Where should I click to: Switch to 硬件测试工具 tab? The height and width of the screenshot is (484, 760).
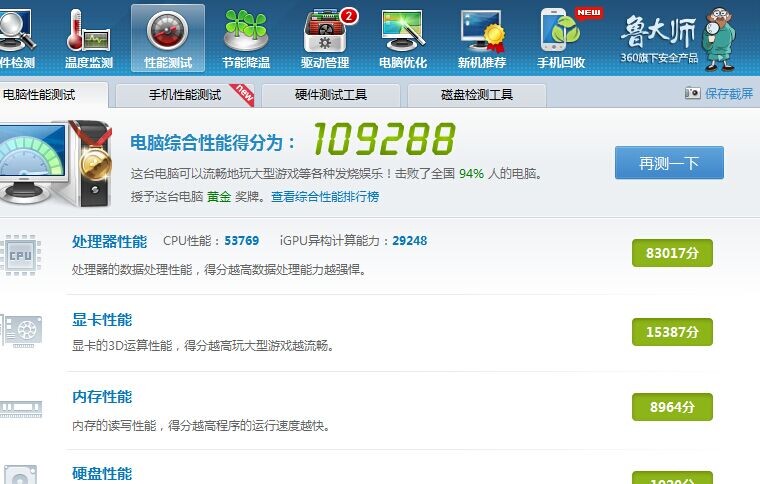coord(331,95)
